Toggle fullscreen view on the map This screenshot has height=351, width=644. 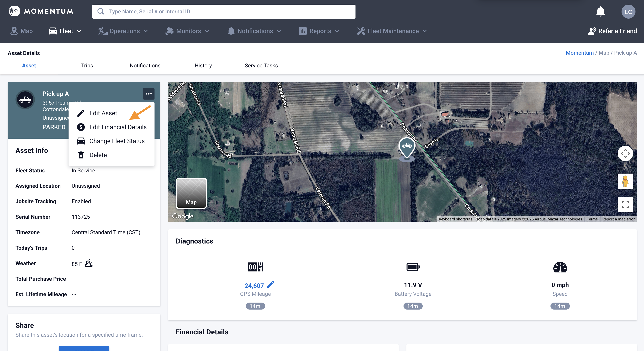(625, 204)
